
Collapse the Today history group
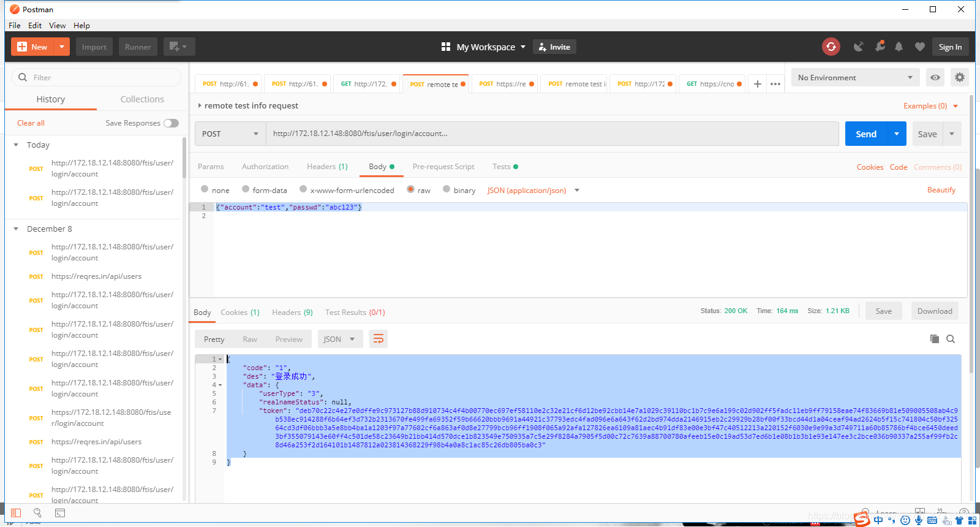tap(16, 145)
